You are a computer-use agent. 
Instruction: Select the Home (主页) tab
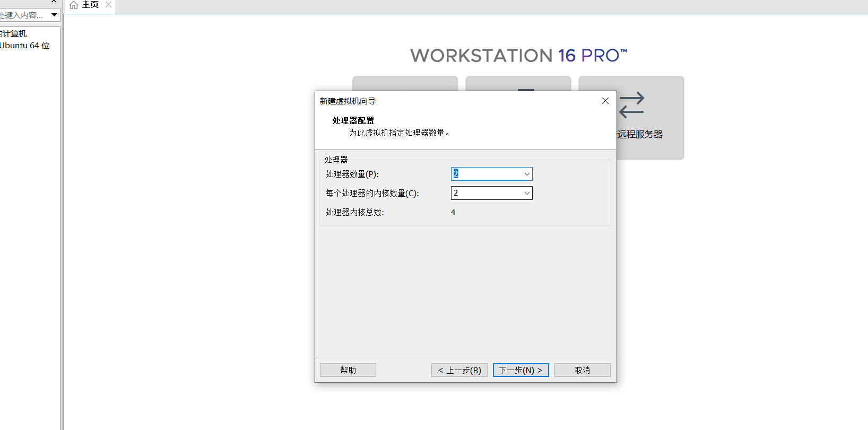90,5
